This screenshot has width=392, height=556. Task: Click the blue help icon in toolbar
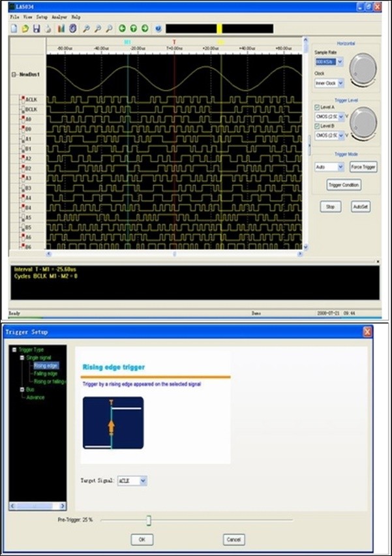point(158,29)
